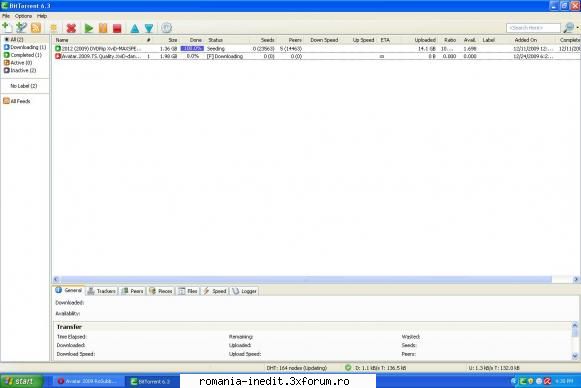
Task: Open the Options menu
Action: pos(23,16)
